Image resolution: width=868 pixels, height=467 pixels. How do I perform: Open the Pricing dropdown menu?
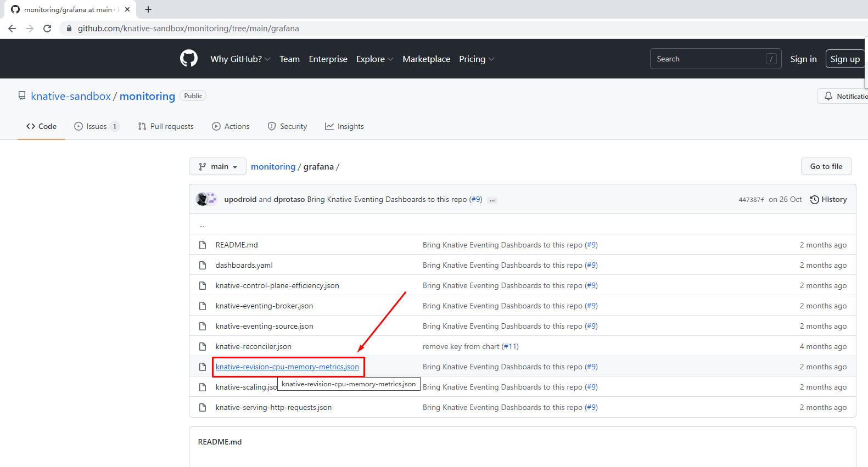coord(477,59)
